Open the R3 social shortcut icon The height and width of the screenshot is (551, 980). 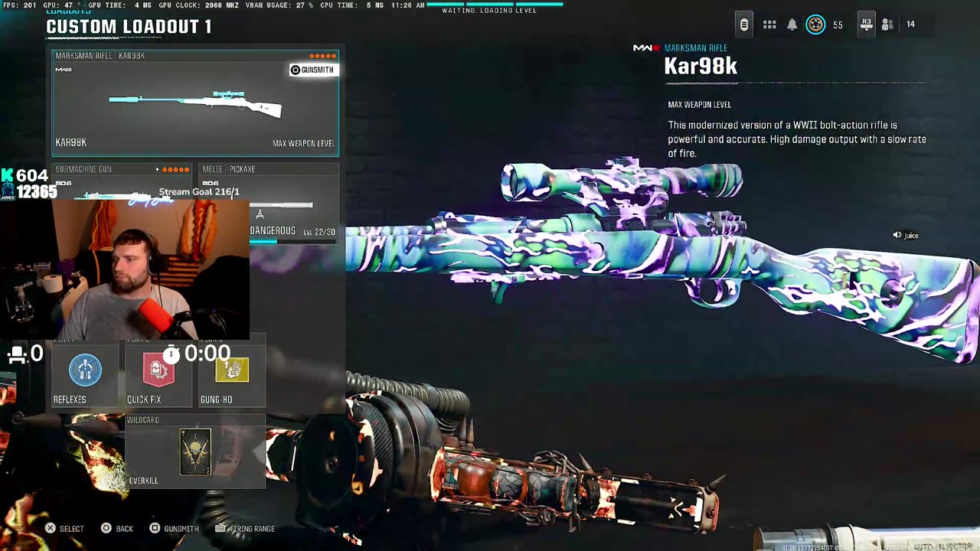point(866,24)
